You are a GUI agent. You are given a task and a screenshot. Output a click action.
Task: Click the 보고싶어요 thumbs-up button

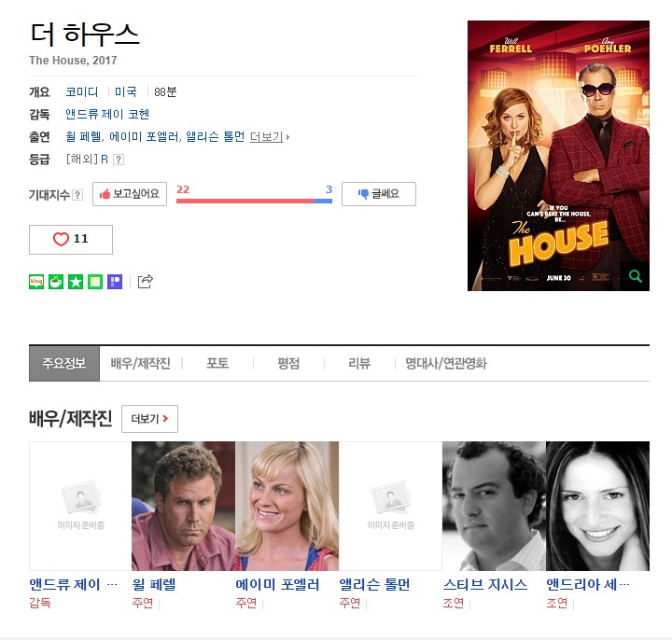click(130, 194)
